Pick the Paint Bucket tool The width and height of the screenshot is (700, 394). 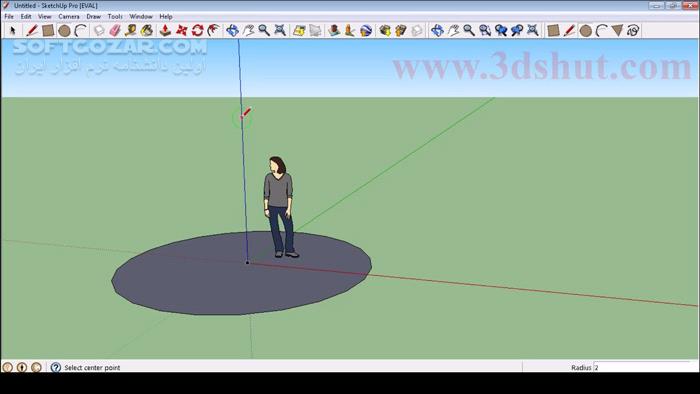(x=147, y=30)
